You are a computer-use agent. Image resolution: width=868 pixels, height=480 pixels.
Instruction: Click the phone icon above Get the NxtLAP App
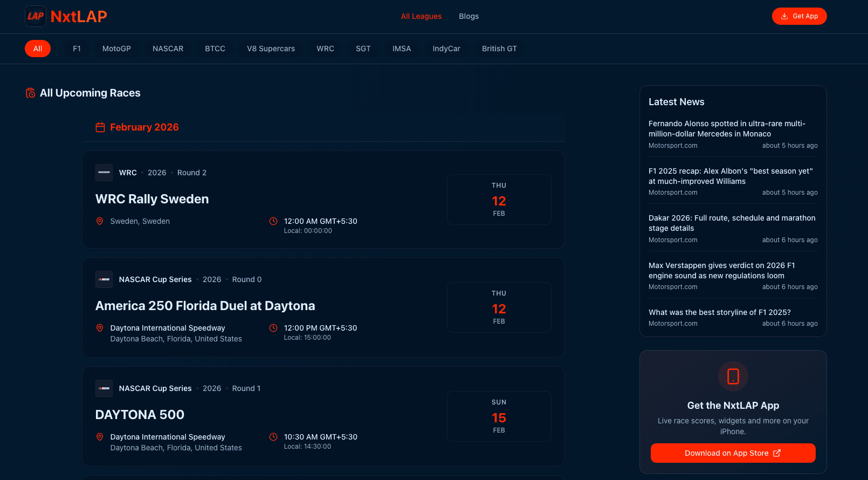click(733, 376)
